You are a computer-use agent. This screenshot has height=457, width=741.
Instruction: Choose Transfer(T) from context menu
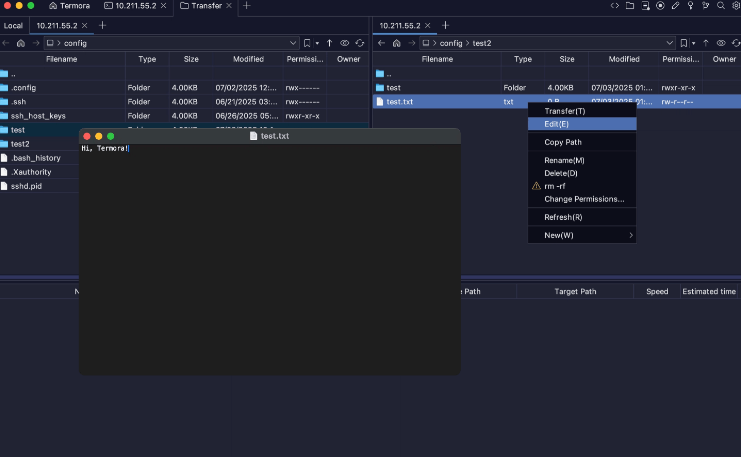582,111
